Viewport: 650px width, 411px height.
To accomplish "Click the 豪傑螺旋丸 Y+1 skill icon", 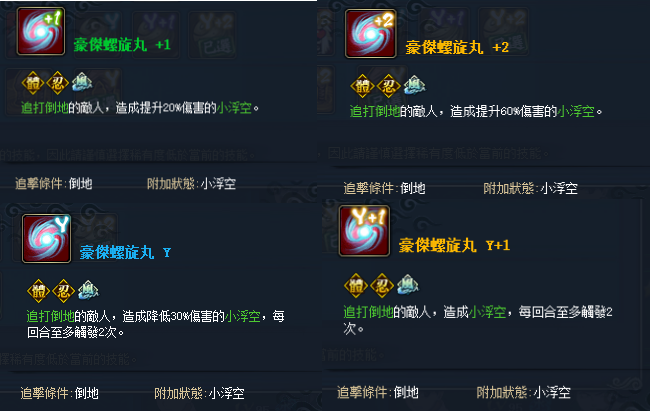I will [364, 231].
